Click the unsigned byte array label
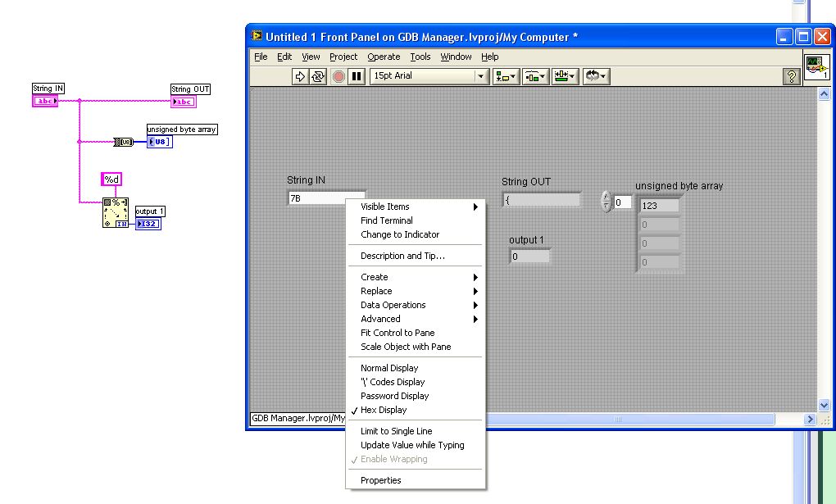The image size is (836, 504). pos(679,185)
